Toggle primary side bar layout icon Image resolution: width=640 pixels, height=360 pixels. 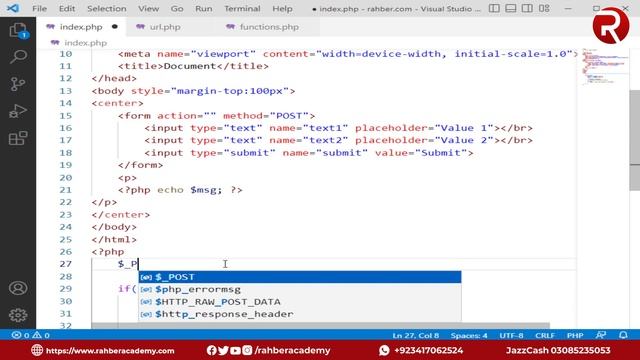pyautogui.click(x=494, y=8)
